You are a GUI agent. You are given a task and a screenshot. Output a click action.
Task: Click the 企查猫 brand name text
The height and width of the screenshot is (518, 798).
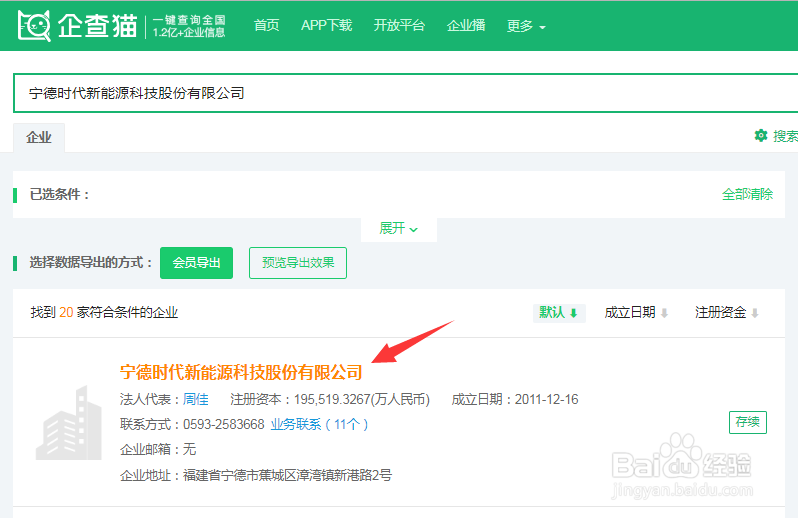[97, 25]
